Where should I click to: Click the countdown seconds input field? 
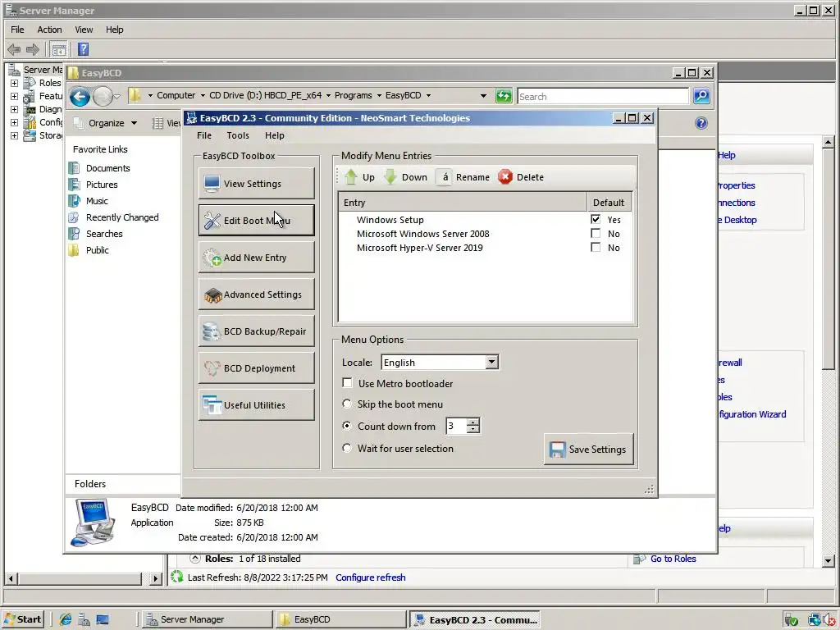coord(456,426)
